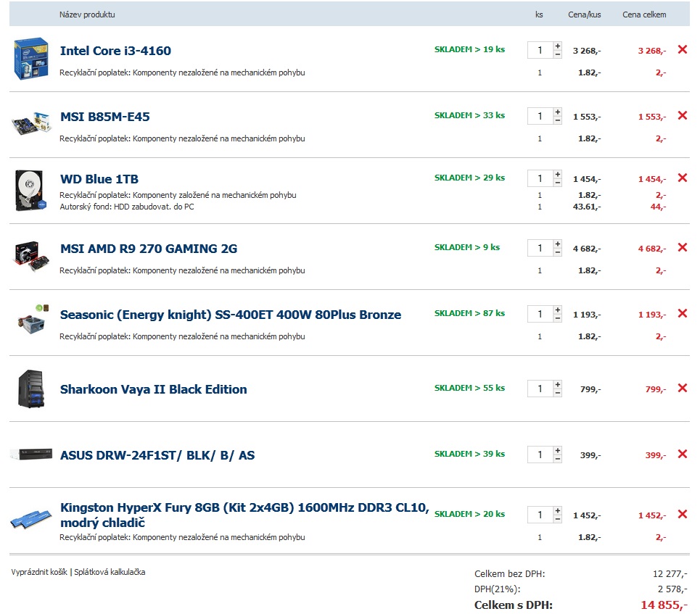The width and height of the screenshot is (700, 614).
Task: Click the grand total '14 855,-'
Action: tap(664, 605)
